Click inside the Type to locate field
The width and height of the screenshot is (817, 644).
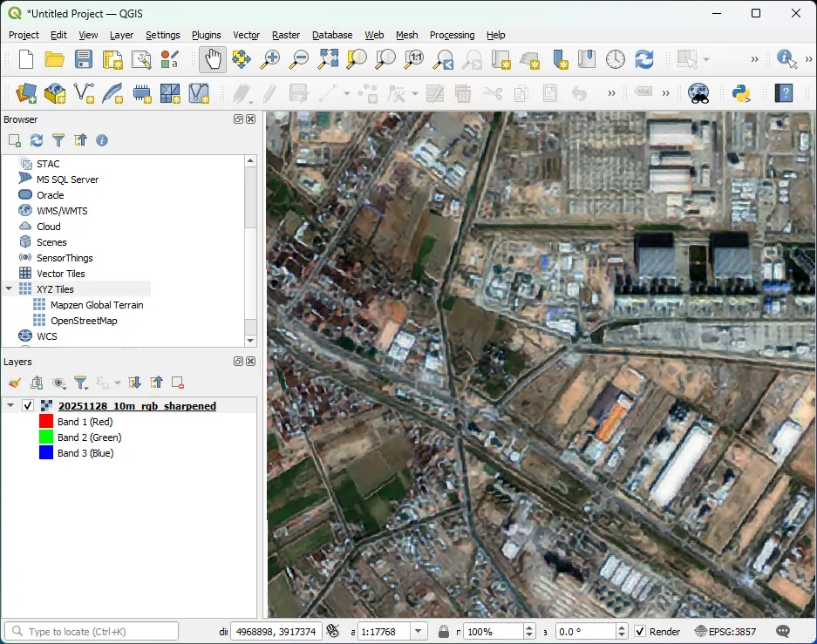pyautogui.click(x=92, y=630)
